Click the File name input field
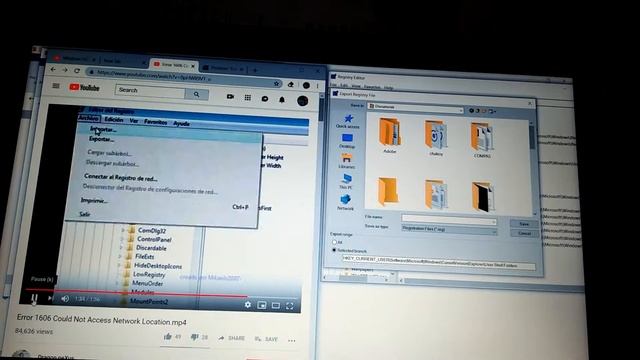640x360 pixels. 449,220
